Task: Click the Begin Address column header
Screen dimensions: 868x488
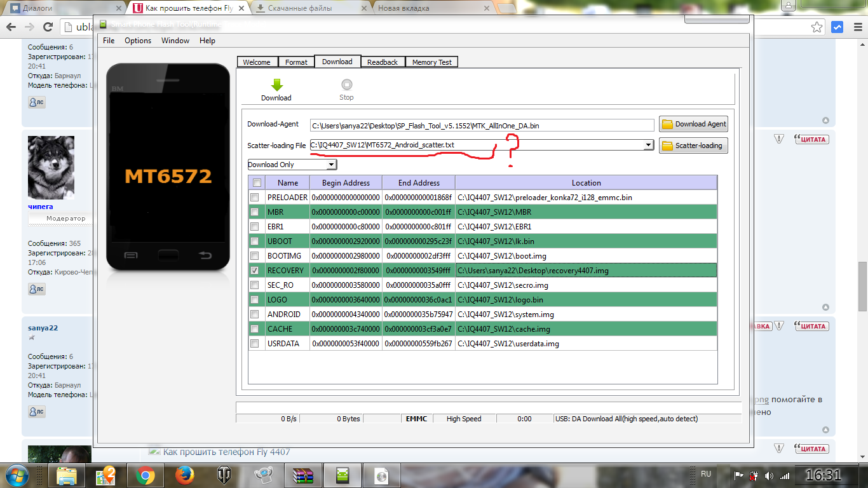Action: [x=346, y=182]
